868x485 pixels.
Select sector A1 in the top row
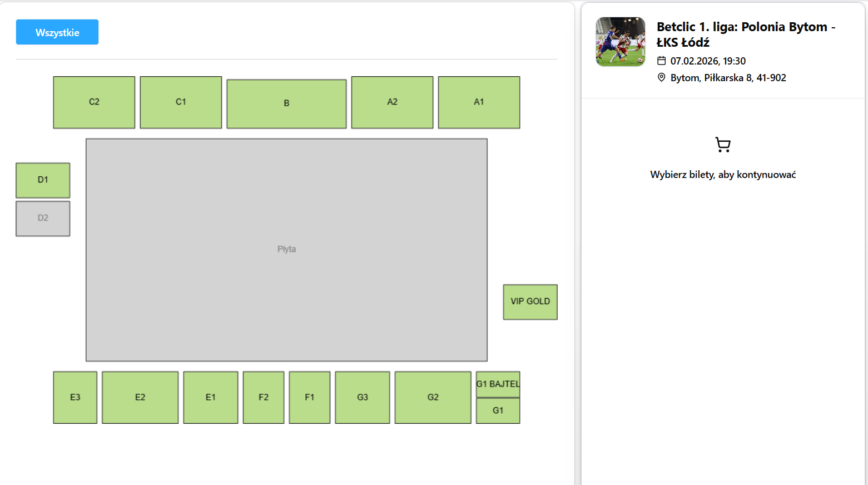coord(479,102)
